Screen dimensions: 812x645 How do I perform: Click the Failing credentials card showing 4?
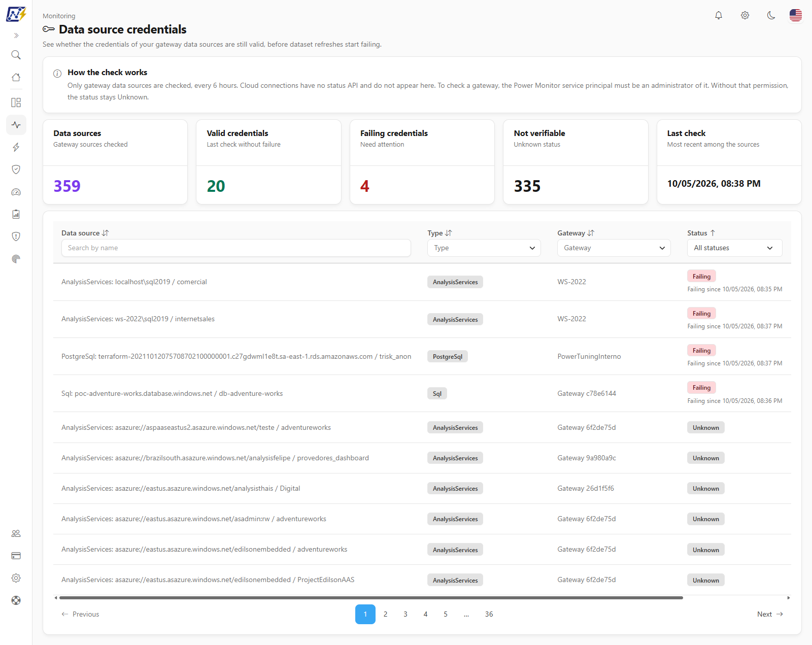point(422,162)
